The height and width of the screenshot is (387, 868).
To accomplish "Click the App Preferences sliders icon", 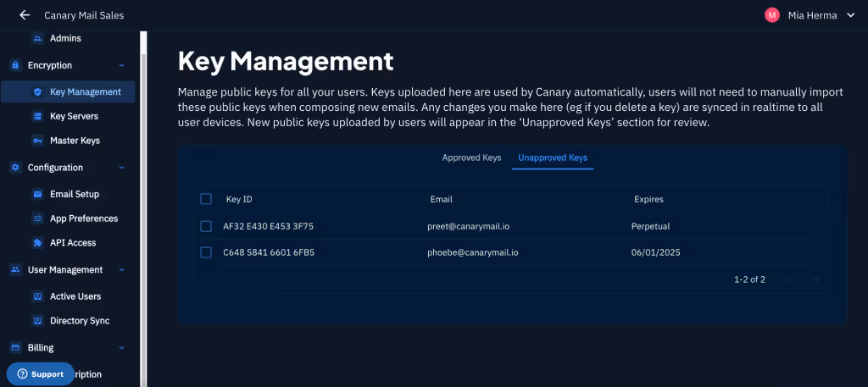I will coord(37,218).
